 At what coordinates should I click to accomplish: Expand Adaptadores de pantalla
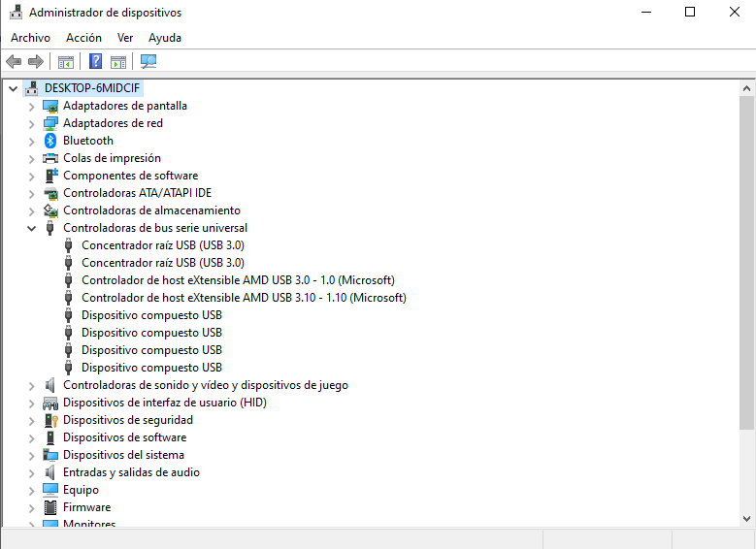tap(31, 107)
